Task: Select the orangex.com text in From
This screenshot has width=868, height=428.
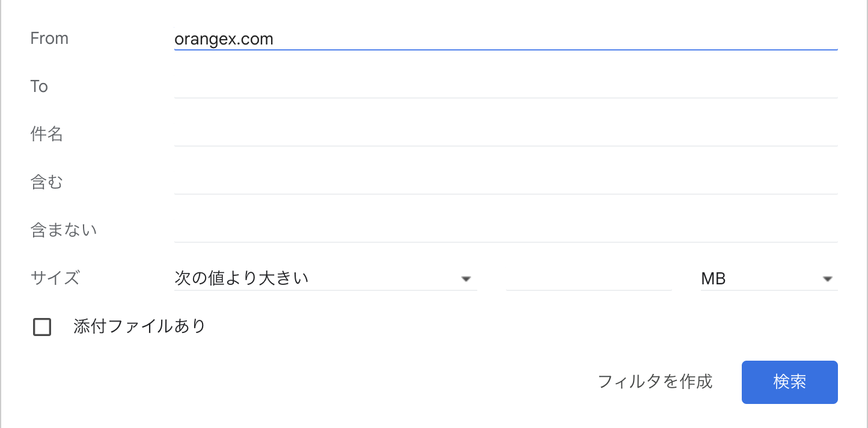Action: [224, 38]
